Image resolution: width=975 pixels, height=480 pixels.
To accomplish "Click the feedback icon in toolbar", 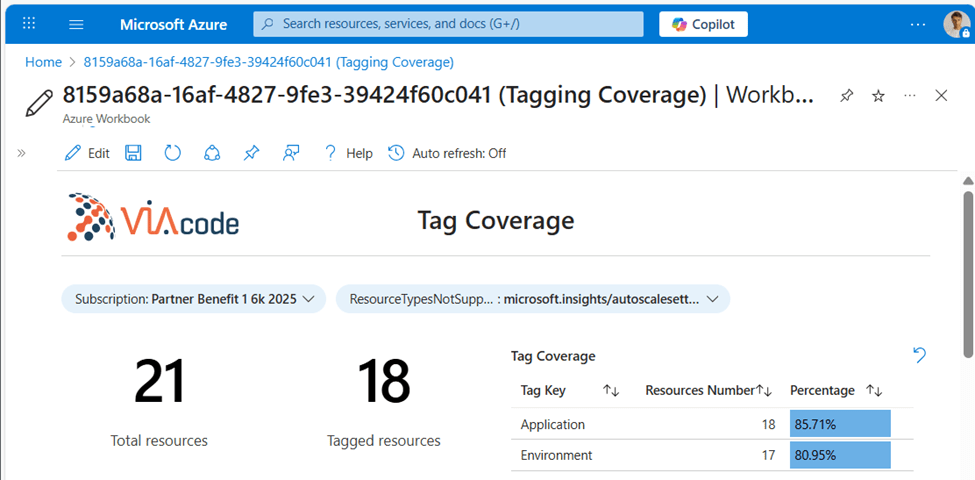I will (x=291, y=153).
